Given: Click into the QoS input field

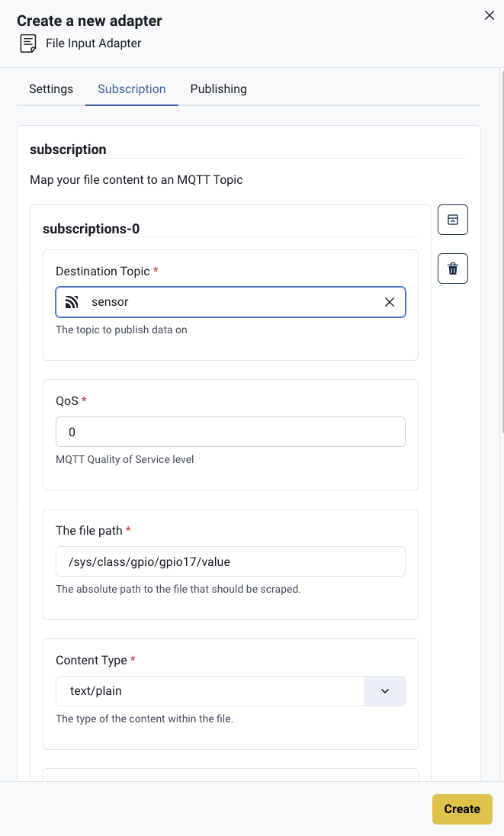Looking at the screenshot, I should [x=231, y=432].
